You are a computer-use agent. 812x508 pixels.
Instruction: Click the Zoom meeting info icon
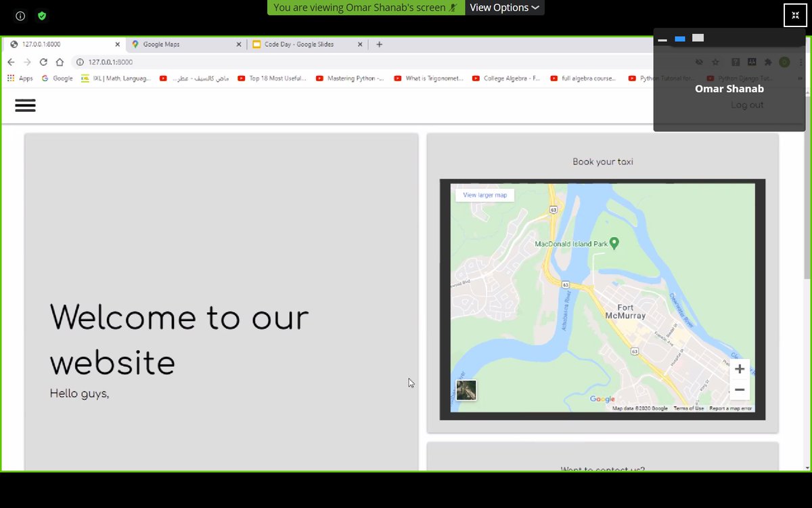tap(20, 16)
